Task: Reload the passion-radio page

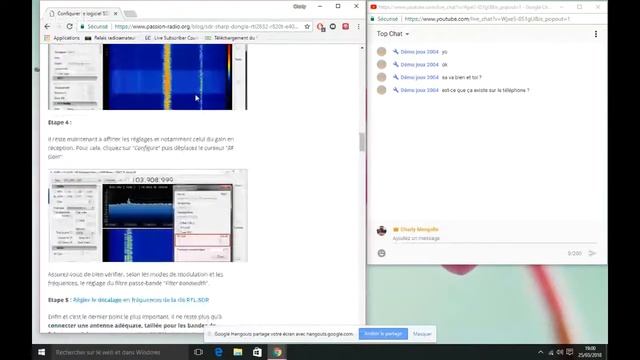Action: tap(69, 27)
